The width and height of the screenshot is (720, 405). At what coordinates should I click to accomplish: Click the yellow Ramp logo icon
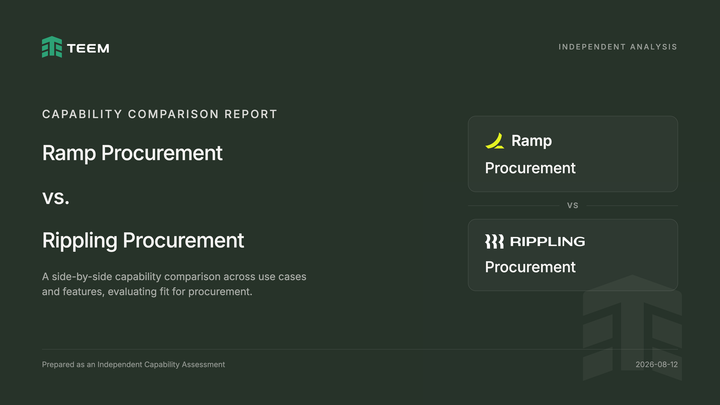(495, 141)
